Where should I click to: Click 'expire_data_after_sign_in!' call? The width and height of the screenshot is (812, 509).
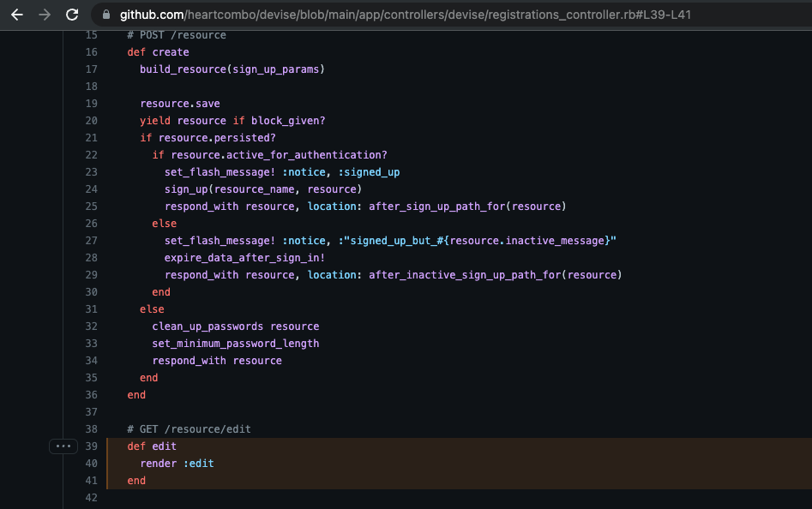click(x=244, y=258)
